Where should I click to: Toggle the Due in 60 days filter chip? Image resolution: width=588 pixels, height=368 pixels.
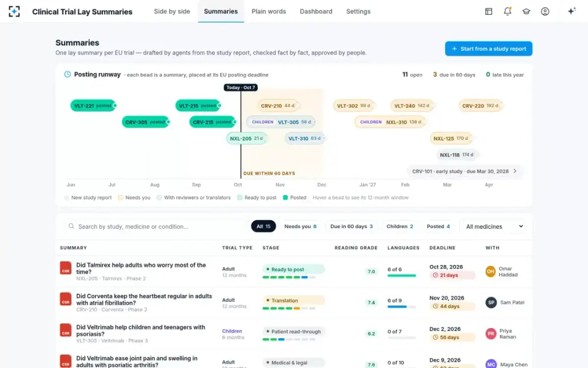pyautogui.click(x=351, y=226)
